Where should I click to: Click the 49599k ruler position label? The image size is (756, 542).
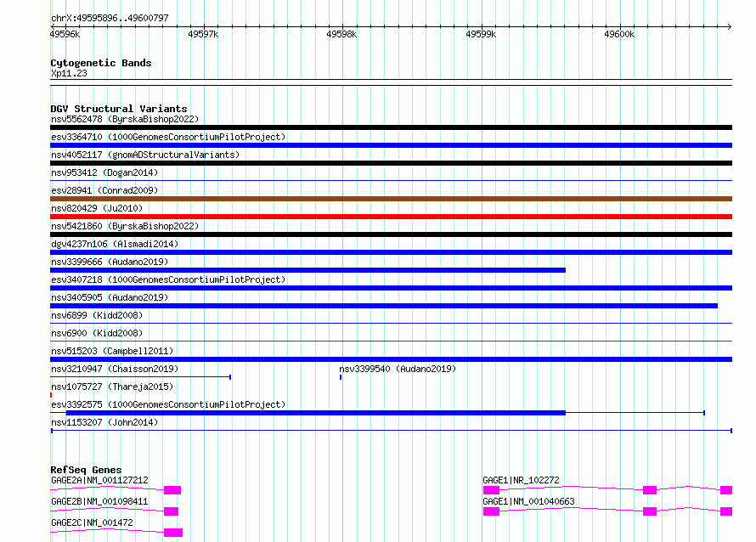coord(481,34)
